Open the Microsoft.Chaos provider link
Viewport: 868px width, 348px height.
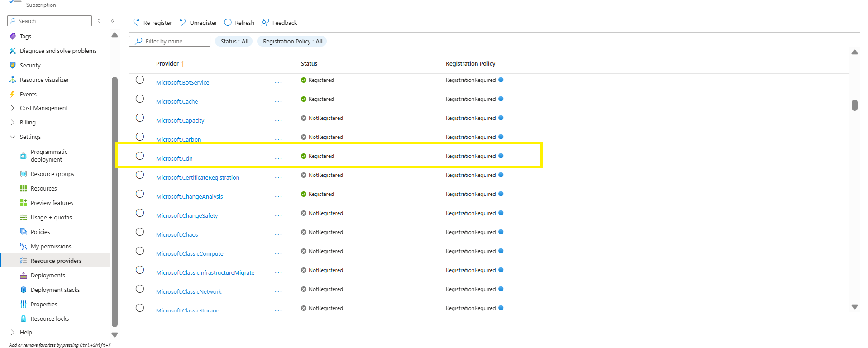pos(177,234)
